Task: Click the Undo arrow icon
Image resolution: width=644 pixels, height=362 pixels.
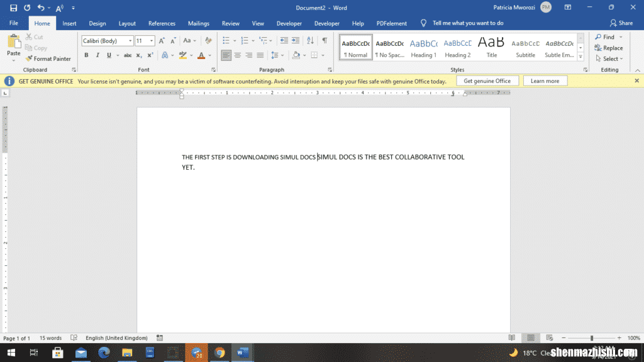Action: (x=41, y=8)
